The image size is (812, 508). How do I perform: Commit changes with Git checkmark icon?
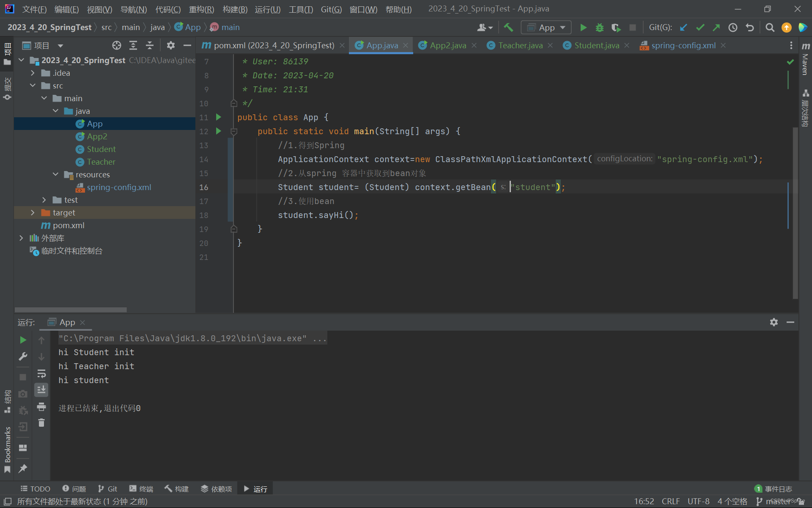click(700, 28)
